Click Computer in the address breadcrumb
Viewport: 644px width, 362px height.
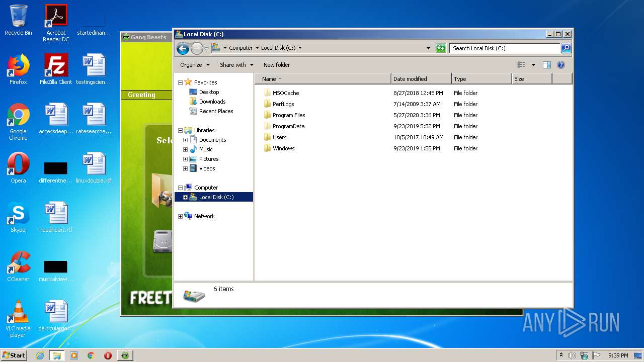tap(240, 48)
